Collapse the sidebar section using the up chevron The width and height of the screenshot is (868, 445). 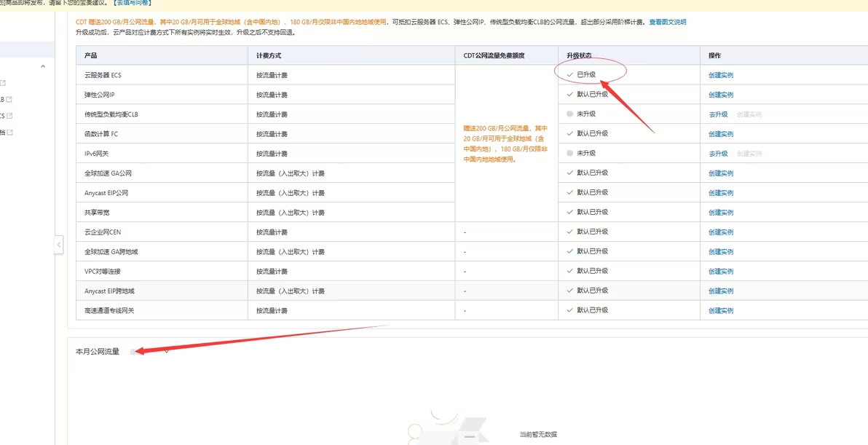coord(43,66)
